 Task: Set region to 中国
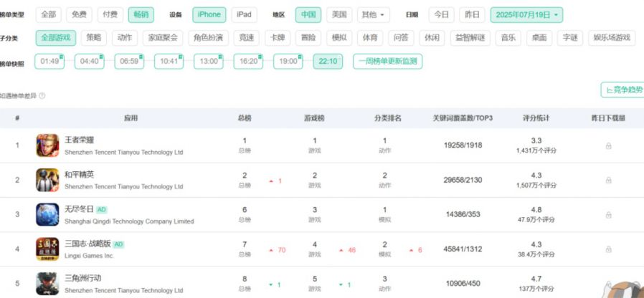pyautogui.click(x=308, y=15)
